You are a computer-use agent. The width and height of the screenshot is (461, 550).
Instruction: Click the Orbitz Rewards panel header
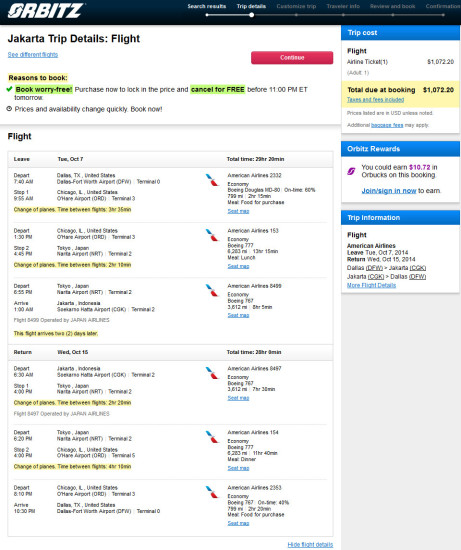[400, 149]
